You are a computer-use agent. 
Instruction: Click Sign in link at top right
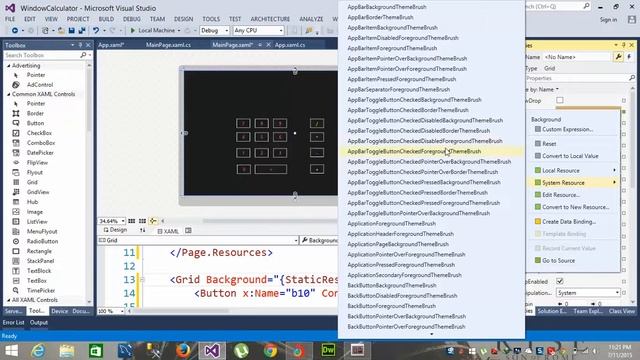[608, 20]
